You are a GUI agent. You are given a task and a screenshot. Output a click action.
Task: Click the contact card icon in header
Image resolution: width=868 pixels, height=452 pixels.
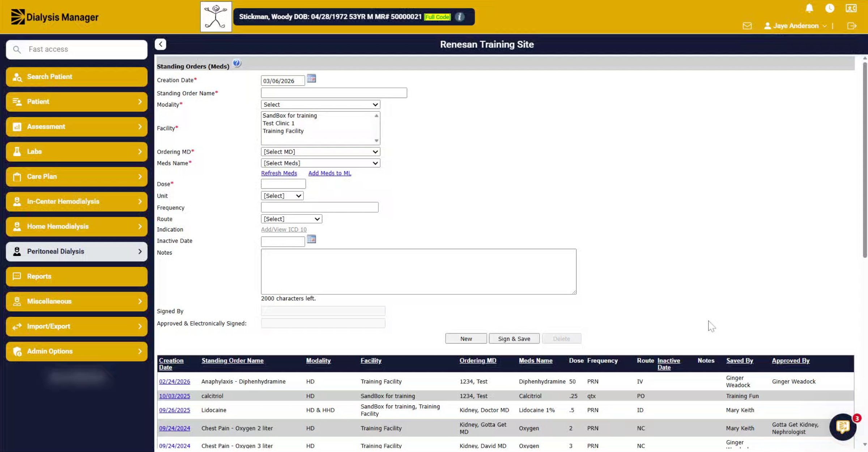tap(851, 8)
